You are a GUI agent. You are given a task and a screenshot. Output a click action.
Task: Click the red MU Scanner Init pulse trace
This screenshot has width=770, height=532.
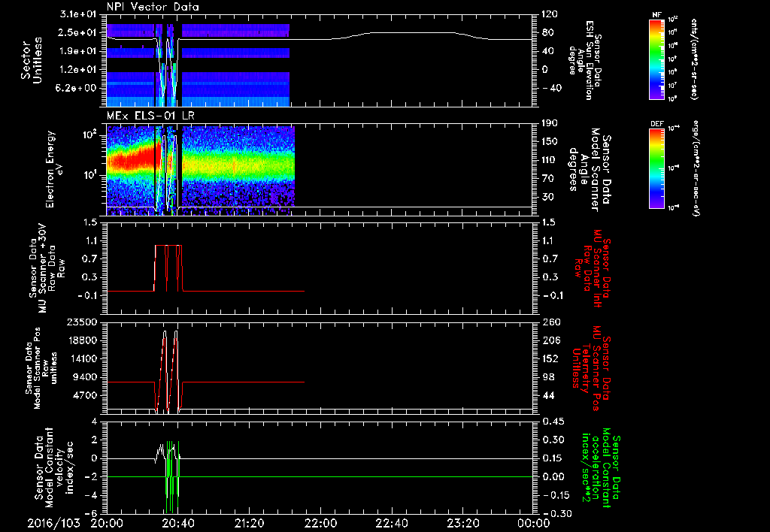click(168, 268)
